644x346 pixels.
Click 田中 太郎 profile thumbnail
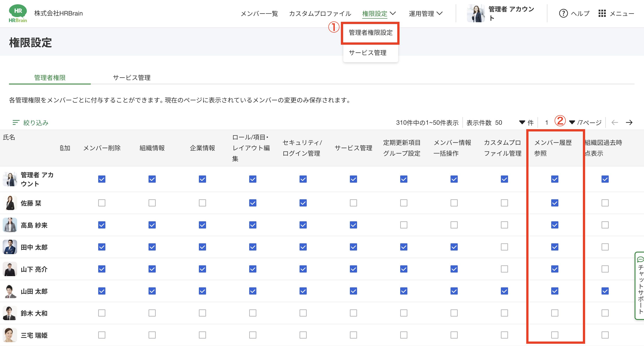pyautogui.click(x=10, y=247)
